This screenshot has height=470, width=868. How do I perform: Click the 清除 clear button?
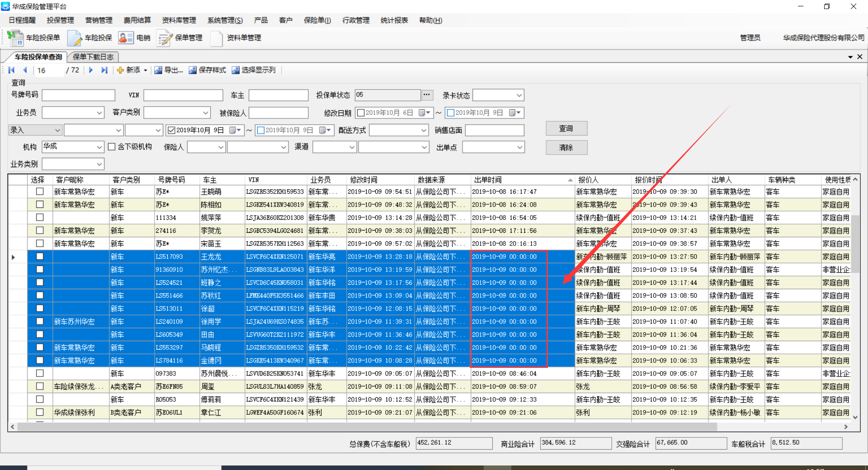point(566,148)
